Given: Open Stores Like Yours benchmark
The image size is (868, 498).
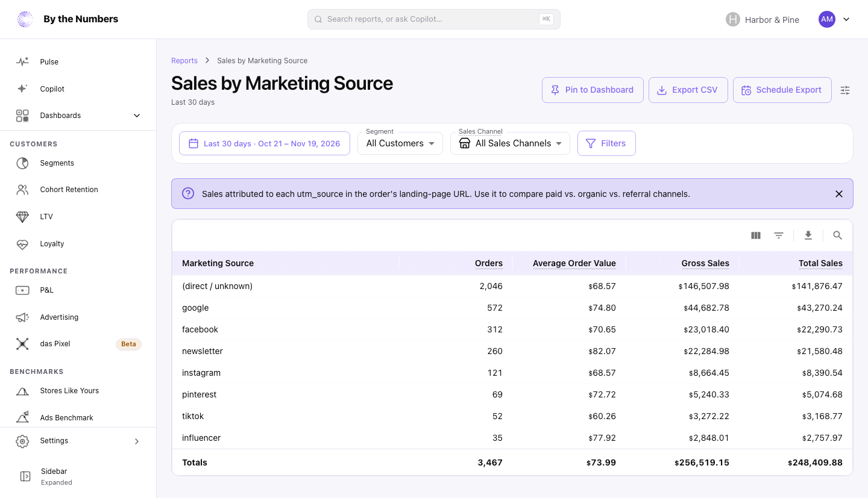Looking at the screenshot, I should pyautogui.click(x=78, y=391).
